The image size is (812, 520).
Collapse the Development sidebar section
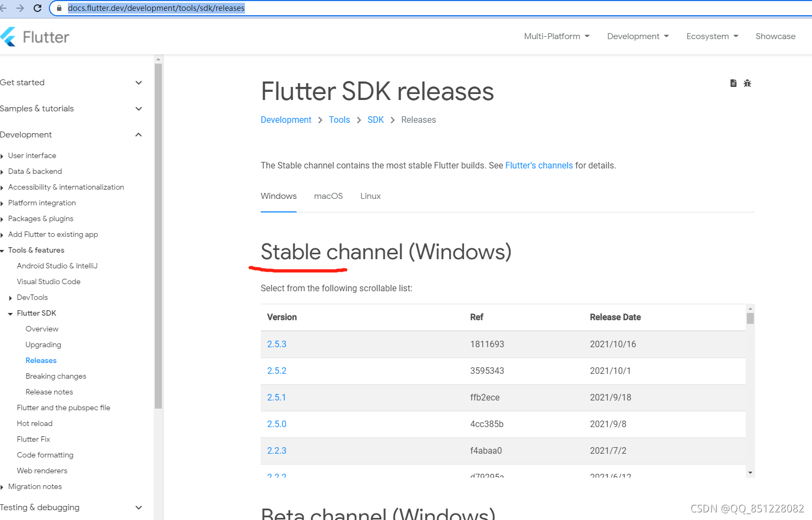tap(71, 135)
